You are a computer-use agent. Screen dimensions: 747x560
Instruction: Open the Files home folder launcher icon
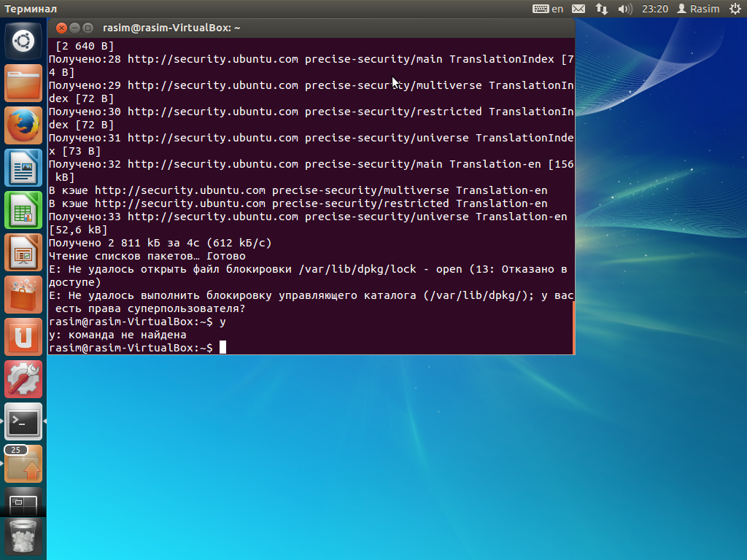tap(23, 83)
